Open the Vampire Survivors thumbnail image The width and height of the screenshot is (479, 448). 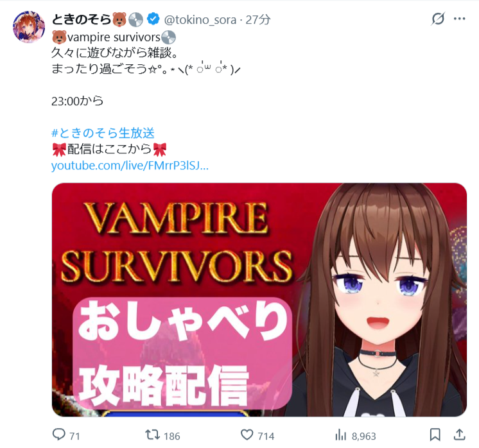click(x=259, y=300)
